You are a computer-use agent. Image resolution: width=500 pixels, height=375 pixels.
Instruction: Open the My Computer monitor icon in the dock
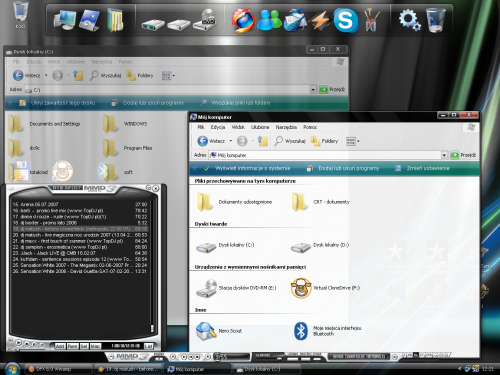(64, 20)
